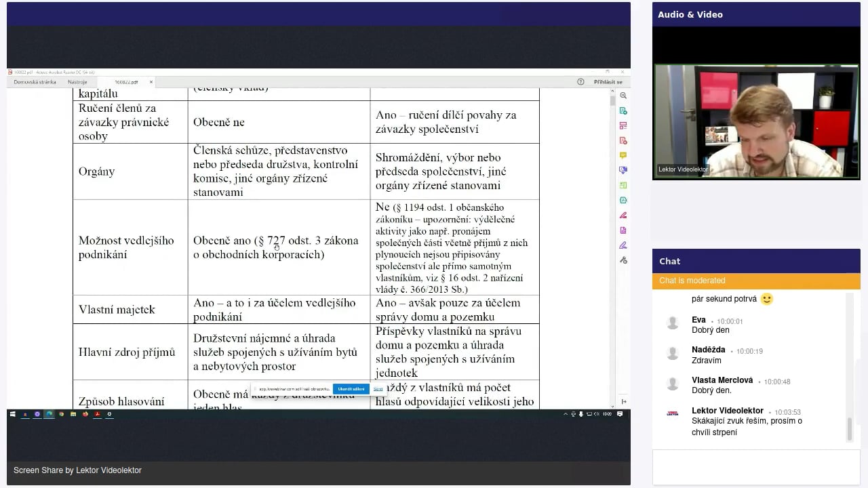Viewport: 868px width, 488px height.
Task: Open the pink Fill & Sign pen icon
Action: coord(623,216)
